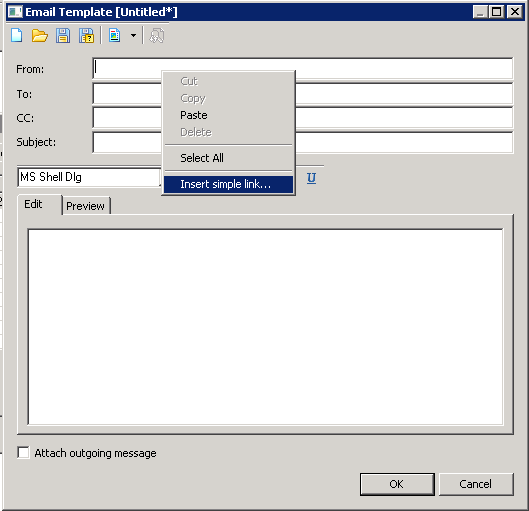Click the Save As toolbar icon
The height and width of the screenshot is (511, 529).
click(86, 35)
